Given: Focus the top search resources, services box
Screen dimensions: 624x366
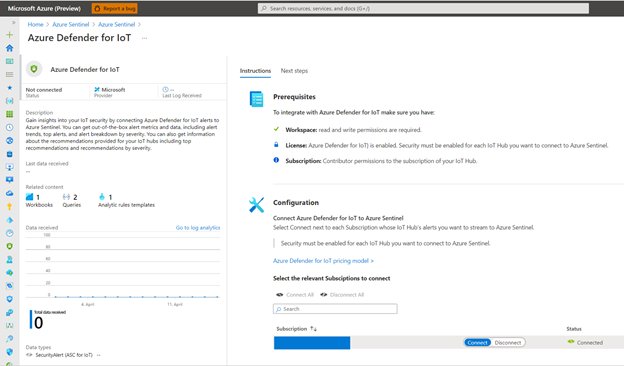Looking at the screenshot, I should [x=423, y=8].
